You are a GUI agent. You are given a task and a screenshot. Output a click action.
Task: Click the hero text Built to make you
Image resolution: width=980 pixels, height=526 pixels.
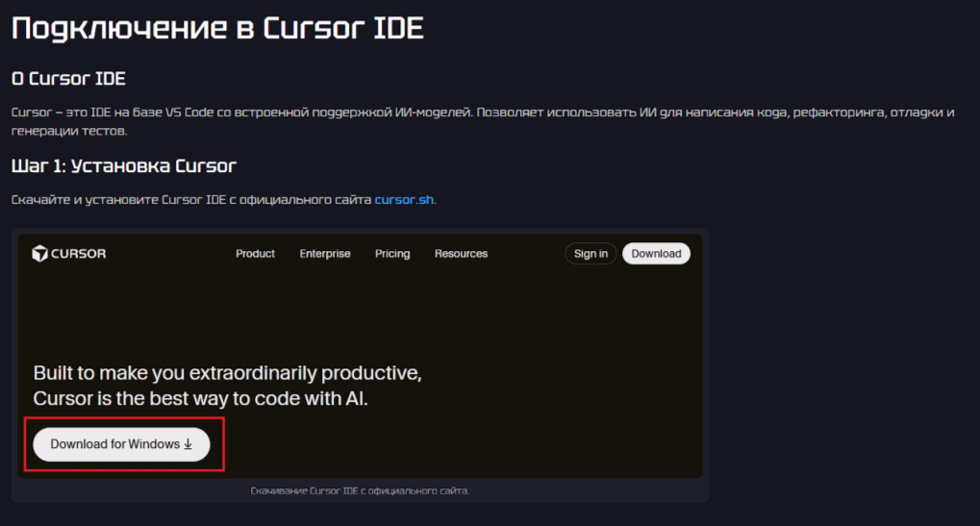point(227,373)
